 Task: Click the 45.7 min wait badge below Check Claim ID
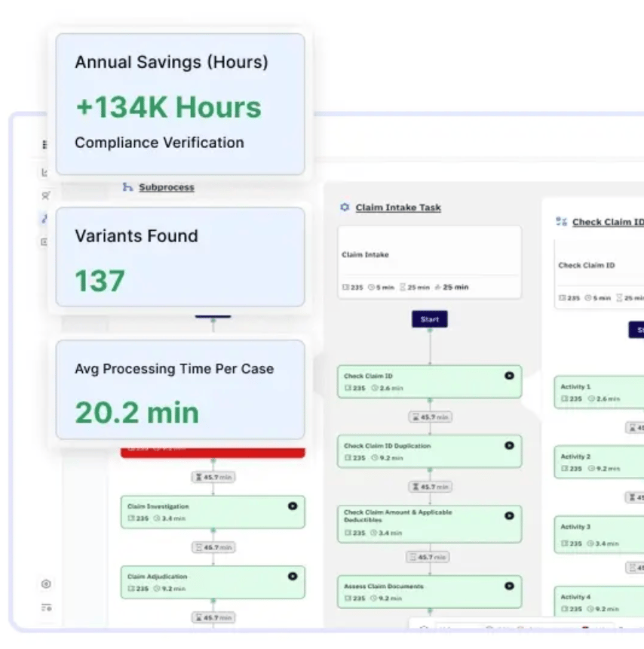(x=430, y=417)
